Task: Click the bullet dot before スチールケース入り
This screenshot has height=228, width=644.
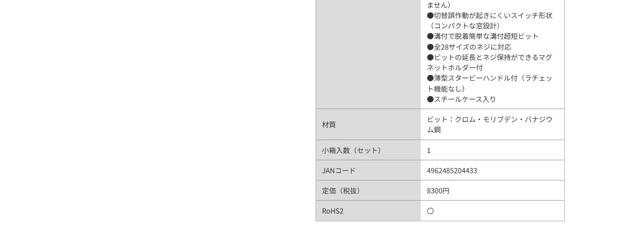Action: 430,99
